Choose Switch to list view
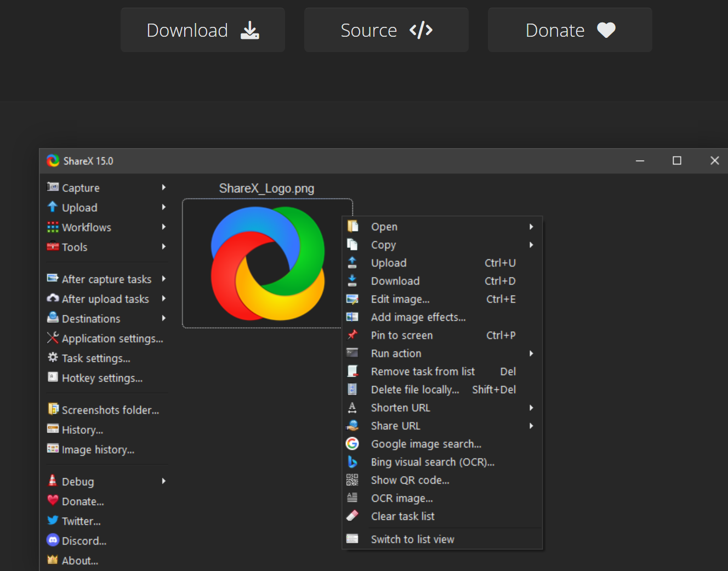This screenshot has height=571, width=728. [x=442, y=539]
